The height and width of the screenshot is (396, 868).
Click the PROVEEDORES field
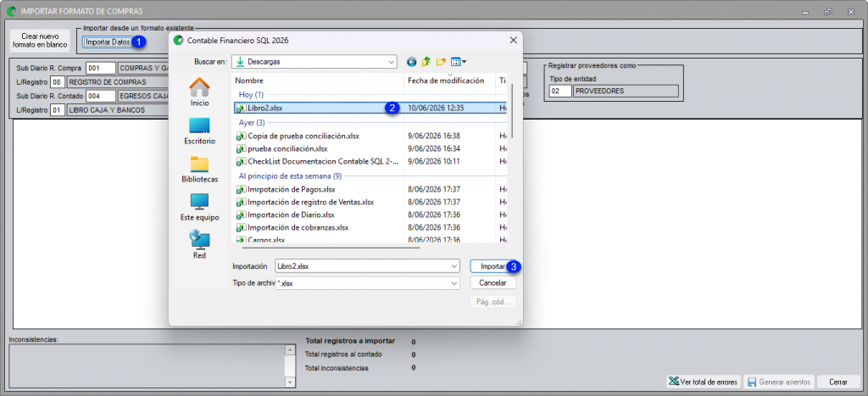(x=626, y=90)
